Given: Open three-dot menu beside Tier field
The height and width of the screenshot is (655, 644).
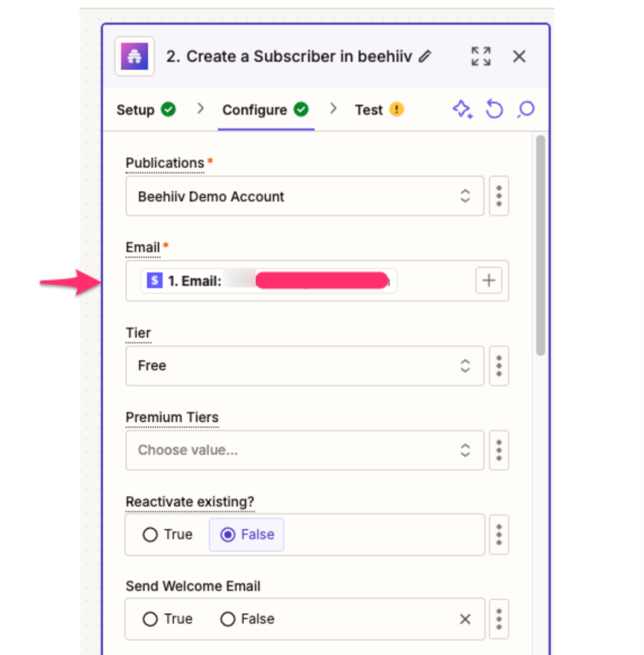Looking at the screenshot, I should [x=499, y=366].
